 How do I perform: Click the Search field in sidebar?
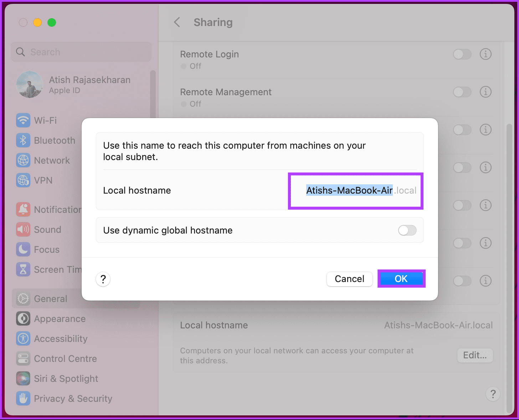(81, 52)
